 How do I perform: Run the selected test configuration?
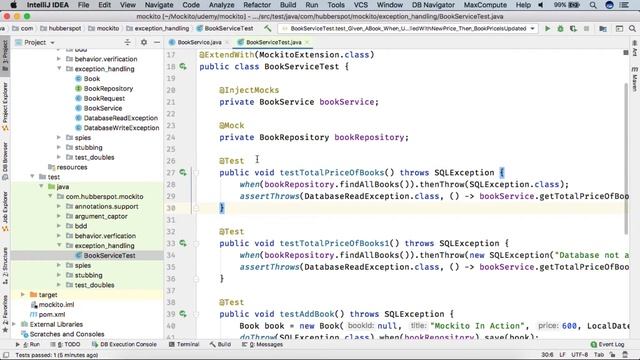click(x=547, y=29)
